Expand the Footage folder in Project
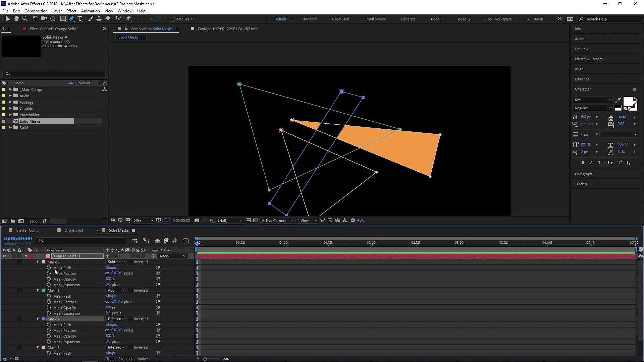Screen dimensions: 644x362 (10, 102)
